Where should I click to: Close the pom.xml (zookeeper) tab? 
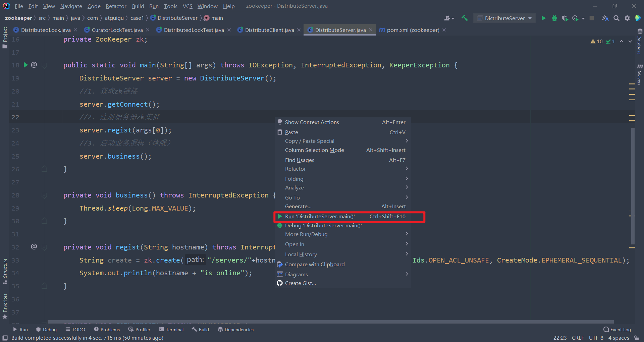tap(444, 30)
